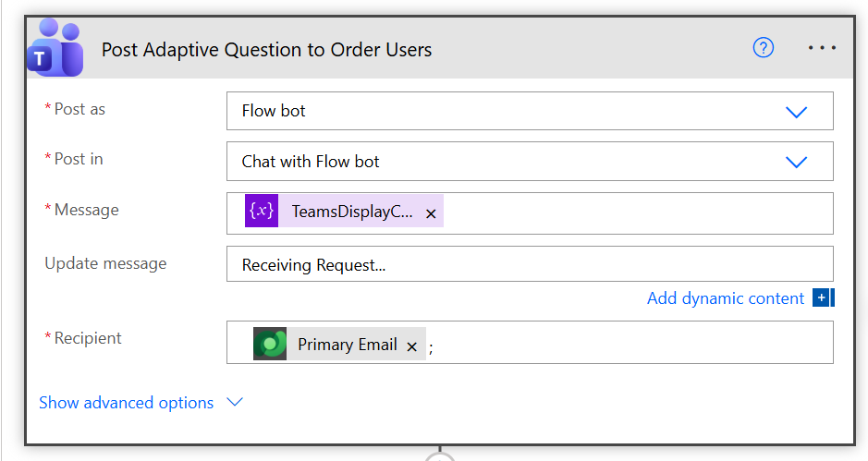
Task: Click the Update message input field
Action: [x=529, y=265]
